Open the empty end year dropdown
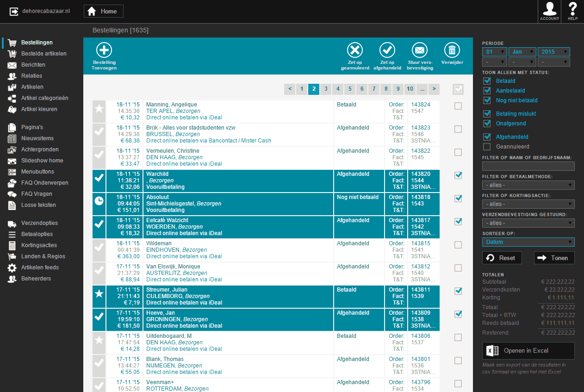This screenshot has height=392, width=584. pos(554,62)
